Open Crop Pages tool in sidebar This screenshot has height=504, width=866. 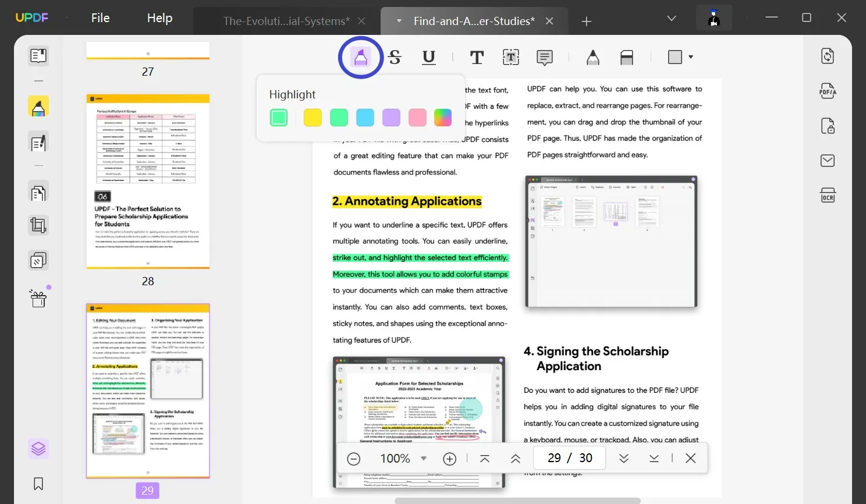38,225
